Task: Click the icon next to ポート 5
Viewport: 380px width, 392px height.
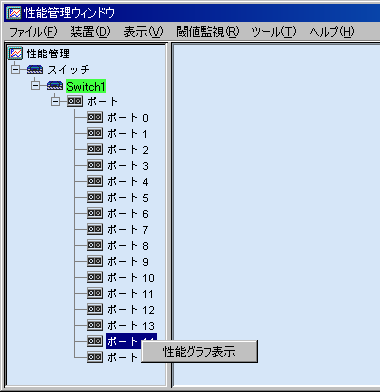Action: click(95, 197)
